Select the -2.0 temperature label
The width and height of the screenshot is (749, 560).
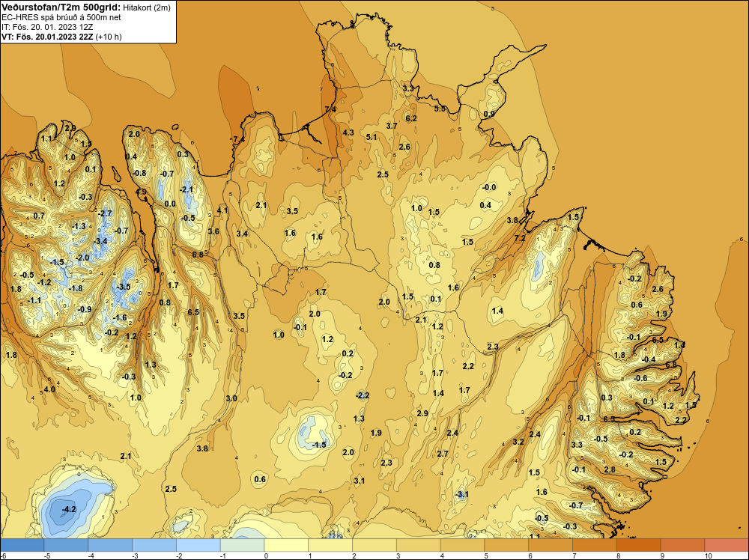pyautogui.click(x=82, y=258)
